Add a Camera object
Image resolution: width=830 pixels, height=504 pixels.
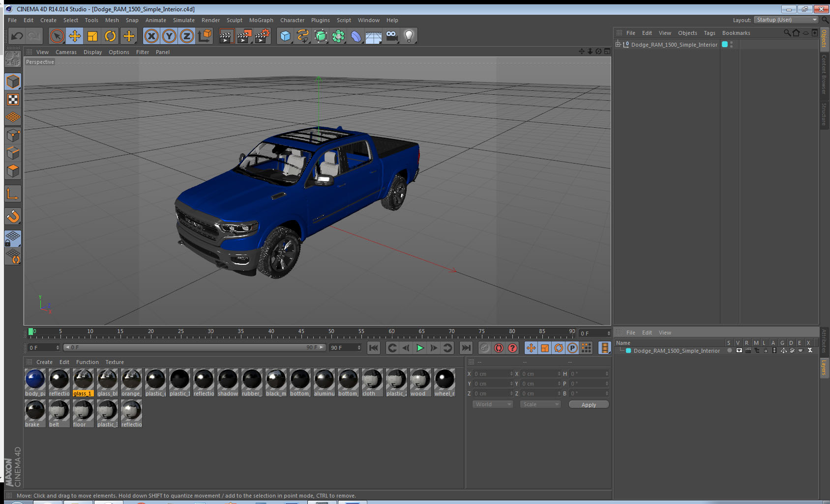click(x=391, y=36)
